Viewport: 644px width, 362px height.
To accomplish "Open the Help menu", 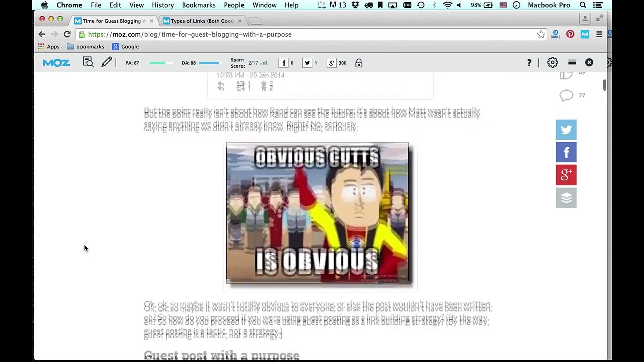I will click(291, 5).
